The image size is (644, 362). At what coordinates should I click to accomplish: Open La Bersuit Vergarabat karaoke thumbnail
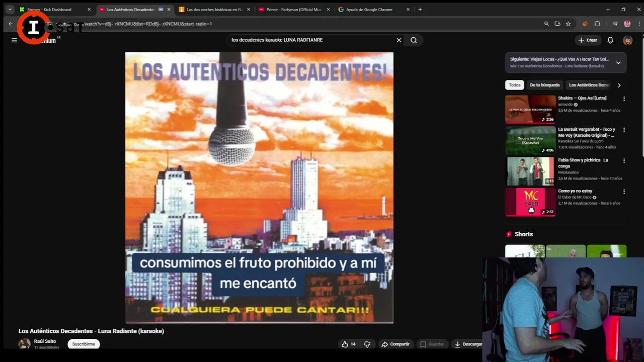530,140
